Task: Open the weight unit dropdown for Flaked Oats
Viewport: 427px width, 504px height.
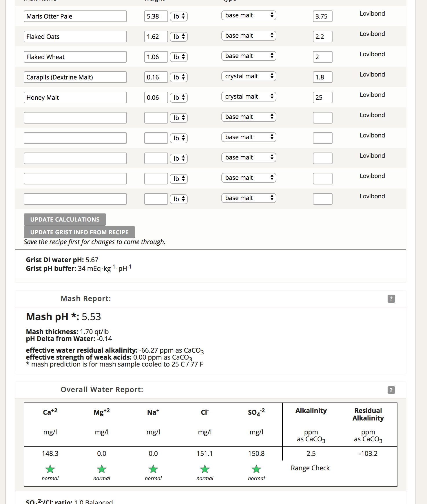Action: (179, 37)
